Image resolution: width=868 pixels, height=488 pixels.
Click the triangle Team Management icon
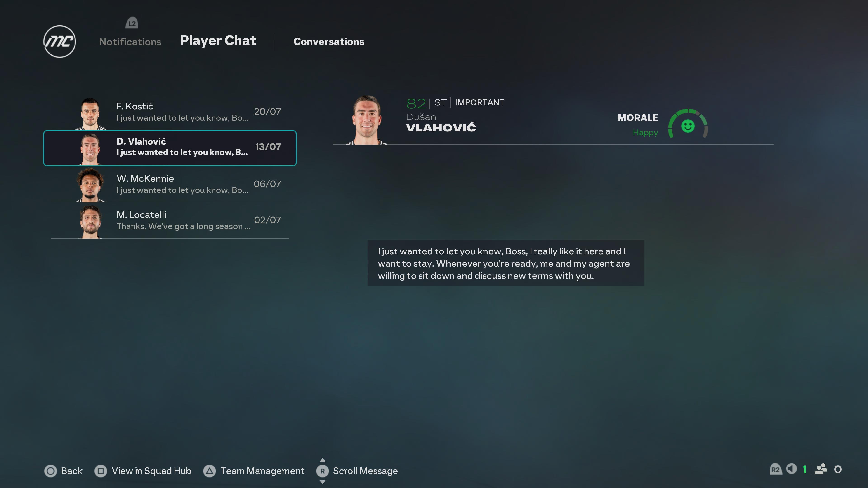coord(209,471)
